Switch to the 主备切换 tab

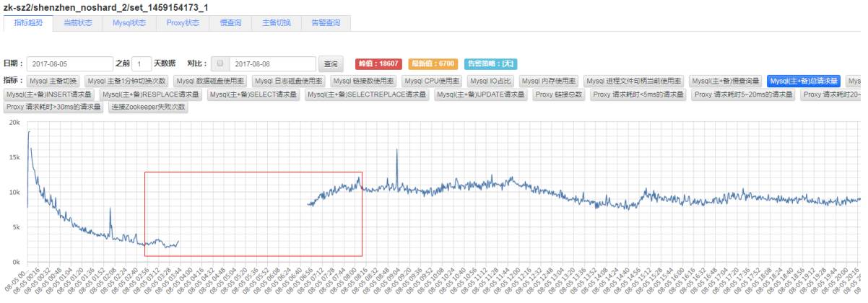276,22
